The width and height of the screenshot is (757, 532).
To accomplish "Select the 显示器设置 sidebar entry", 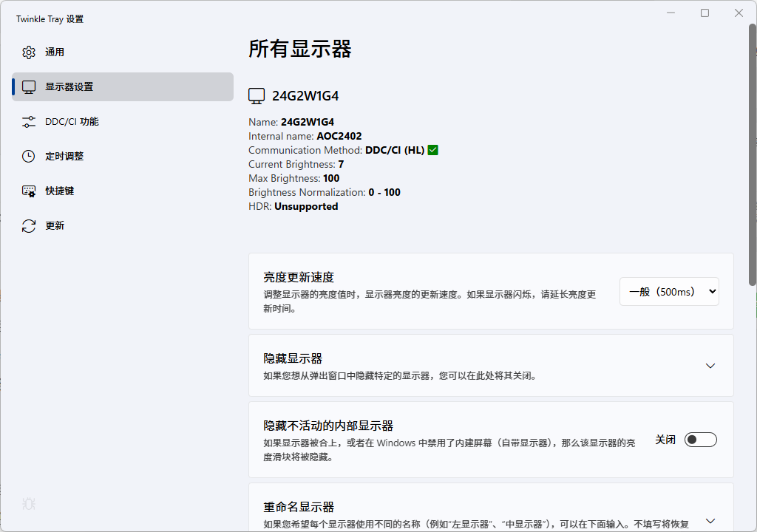I will coord(70,86).
